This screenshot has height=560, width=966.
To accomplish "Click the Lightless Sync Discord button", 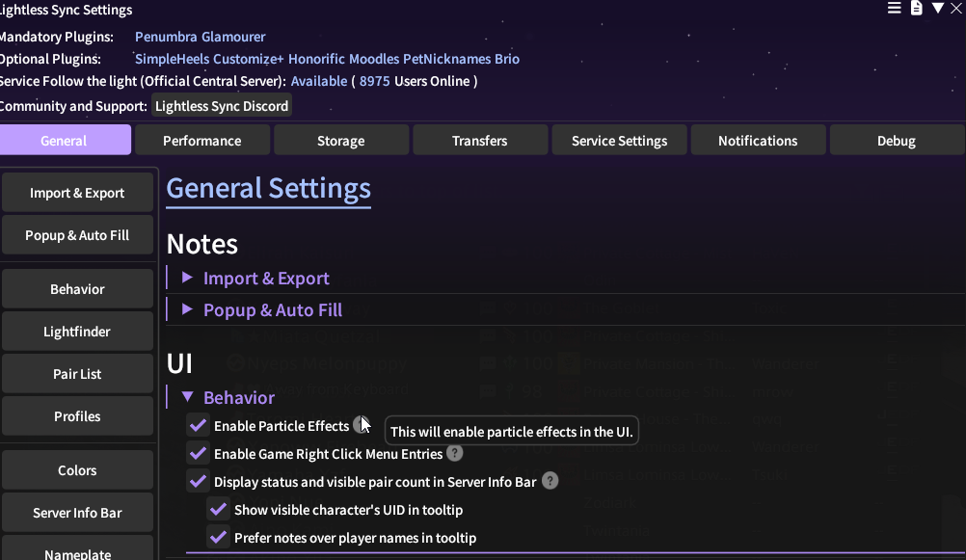I will click(222, 106).
